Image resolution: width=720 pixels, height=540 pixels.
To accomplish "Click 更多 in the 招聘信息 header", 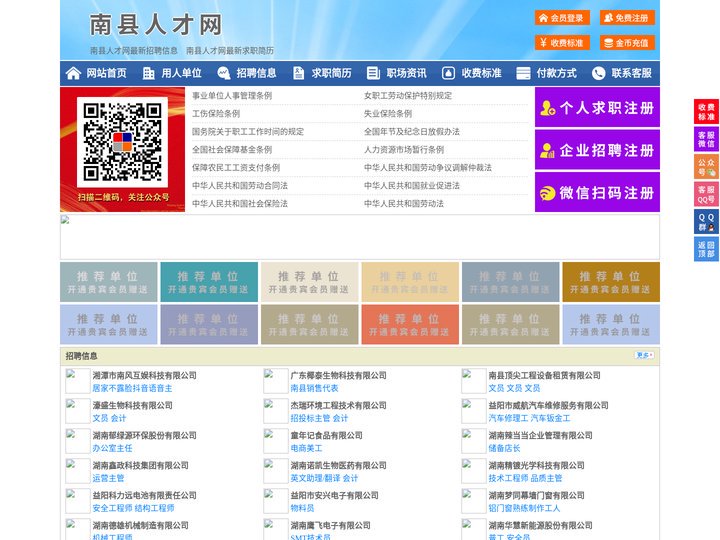I will tap(644, 355).
